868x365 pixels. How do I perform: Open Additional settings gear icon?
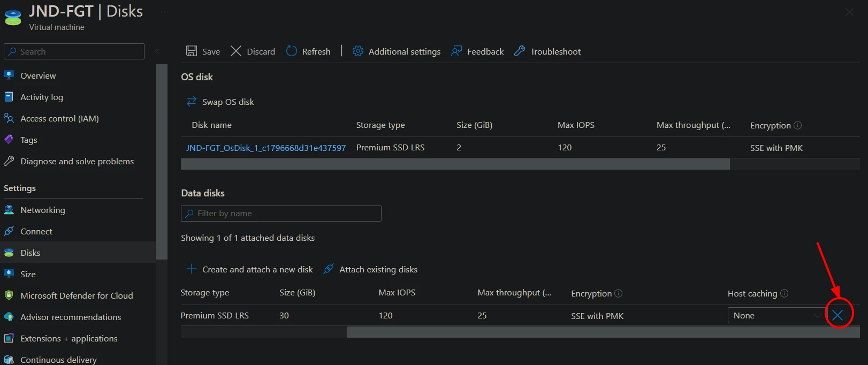tap(358, 51)
